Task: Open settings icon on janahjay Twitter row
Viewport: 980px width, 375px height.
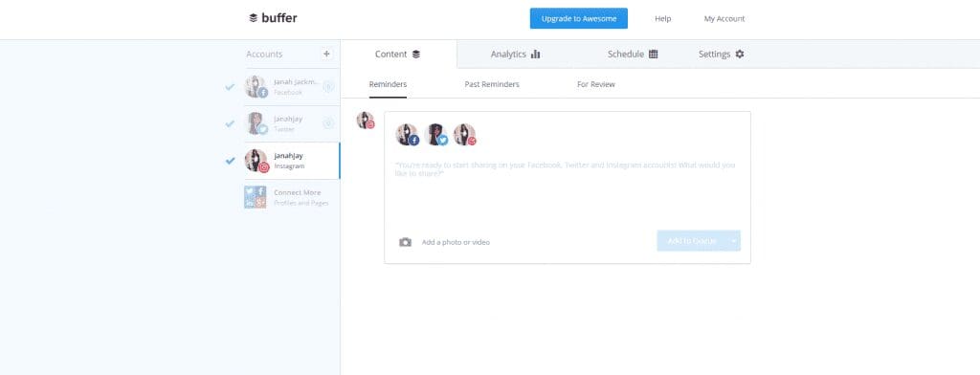Action: click(x=329, y=123)
